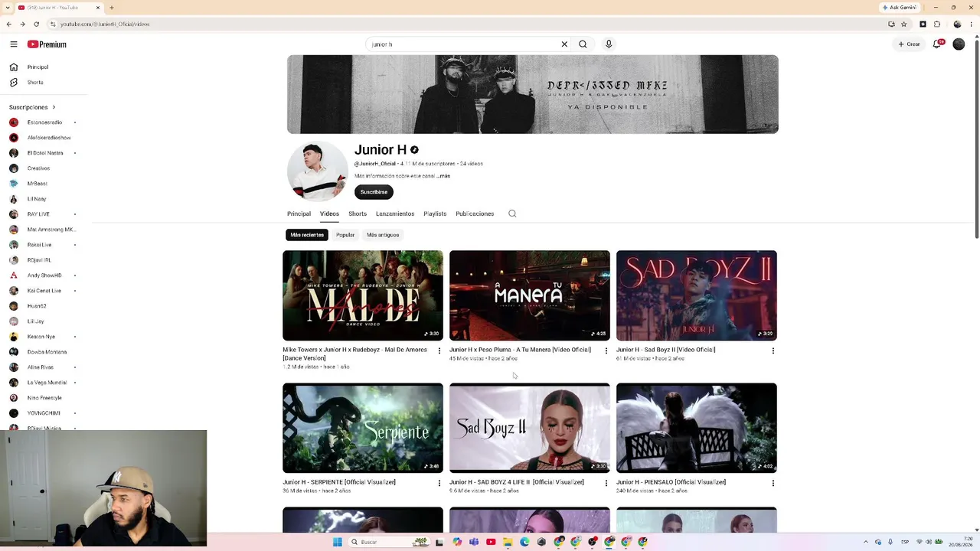Viewport: 980px width, 551px height.
Task: Open the Windows Start menu
Action: pyautogui.click(x=338, y=542)
